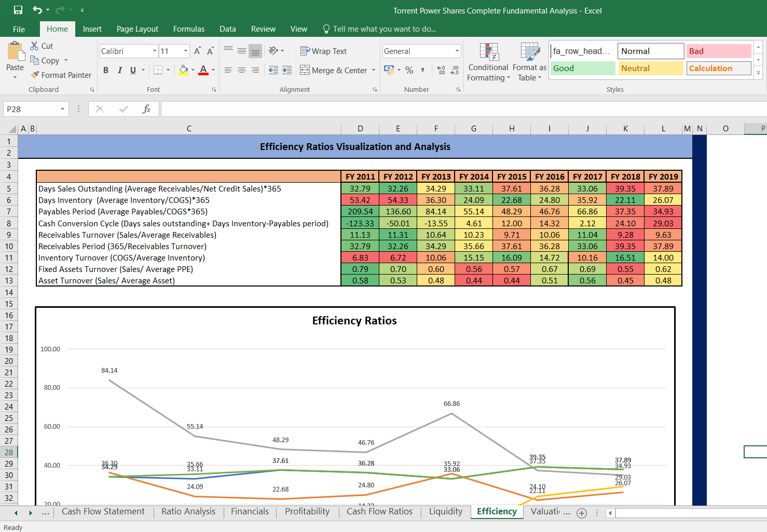767x532 pixels.
Task: Open the General number format dropdown
Action: tap(457, 51)
